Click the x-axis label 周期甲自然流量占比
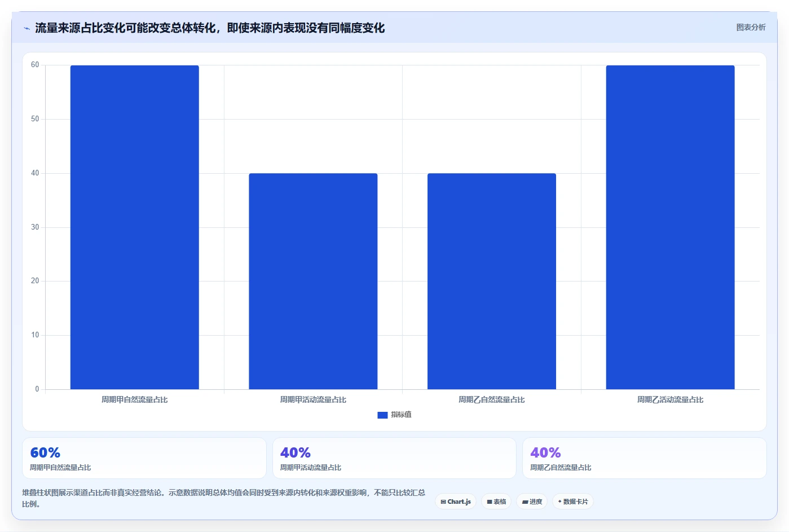789x532 pixels. click(134, 399)
